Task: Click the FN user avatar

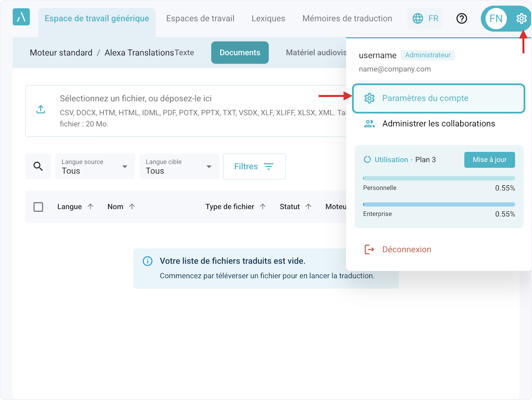Action: pos(496,19)
